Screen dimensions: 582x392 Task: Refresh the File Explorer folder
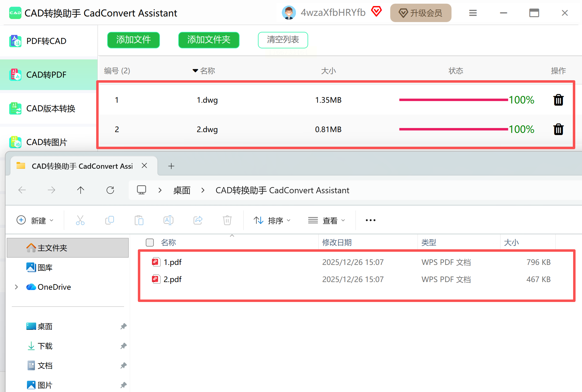click(110, 190)
